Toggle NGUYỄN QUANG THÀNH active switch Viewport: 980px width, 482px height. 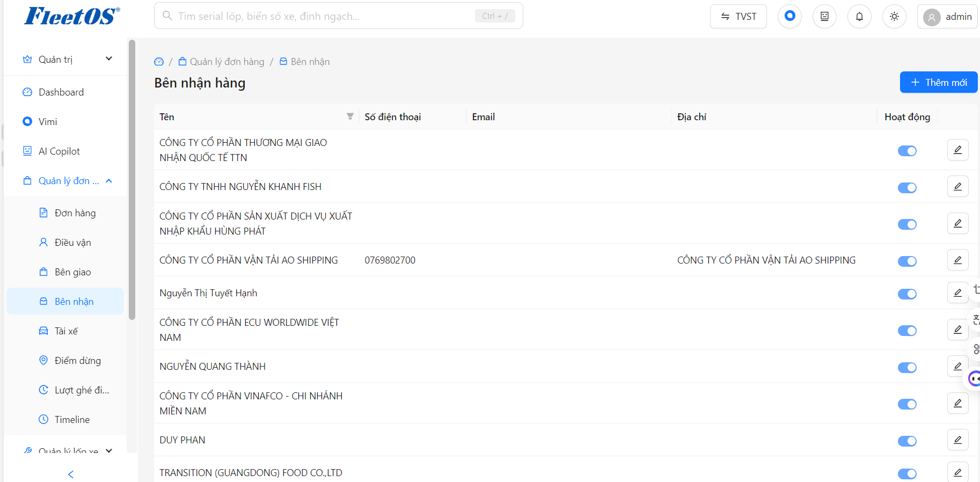907,368
